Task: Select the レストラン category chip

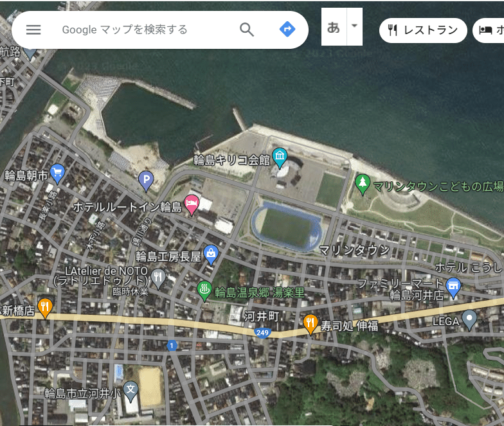Action: click(423, 30)
